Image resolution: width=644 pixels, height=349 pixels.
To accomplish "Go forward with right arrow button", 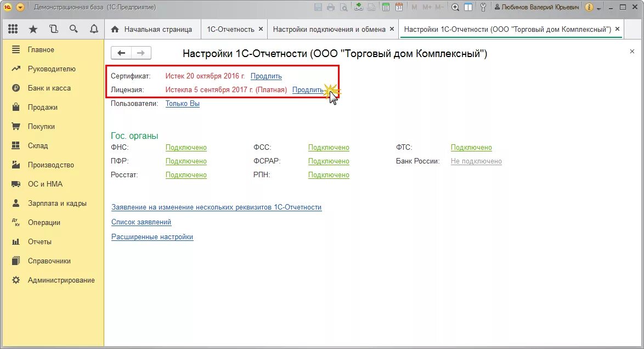I will (x=141, y=53).
